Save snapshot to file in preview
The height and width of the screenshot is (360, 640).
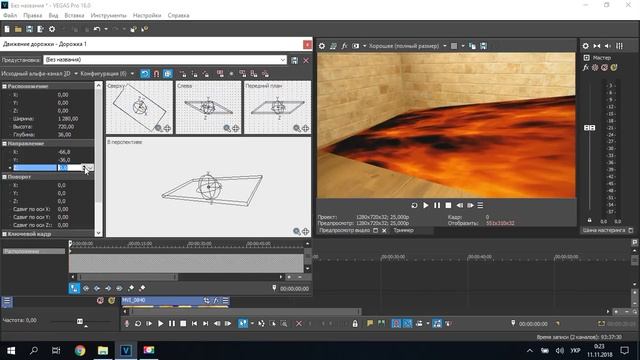click(484, 46)
